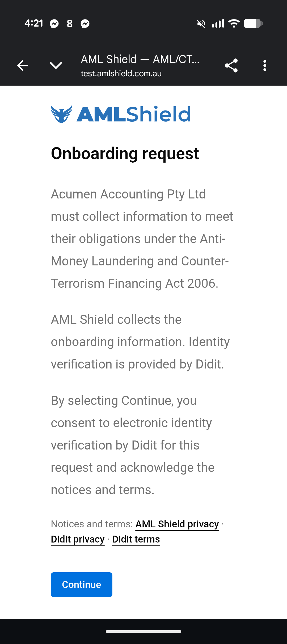
Task: Tap the muted sound status icon
Action: (201, 24)
